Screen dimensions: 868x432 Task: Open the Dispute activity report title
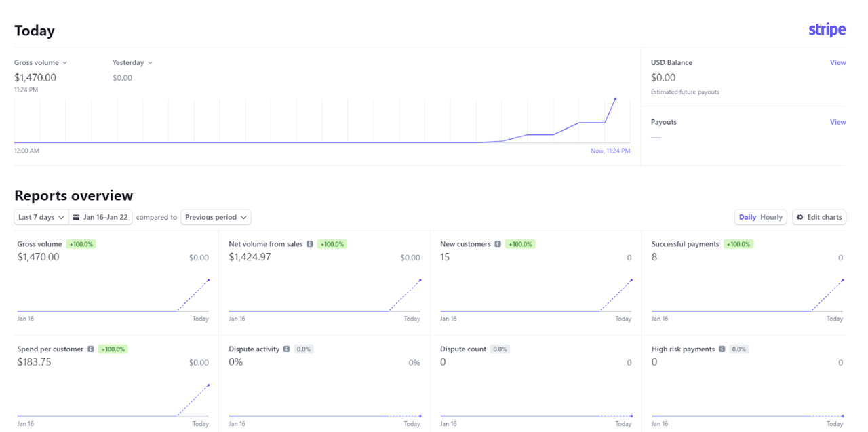(x=254, y=349)
